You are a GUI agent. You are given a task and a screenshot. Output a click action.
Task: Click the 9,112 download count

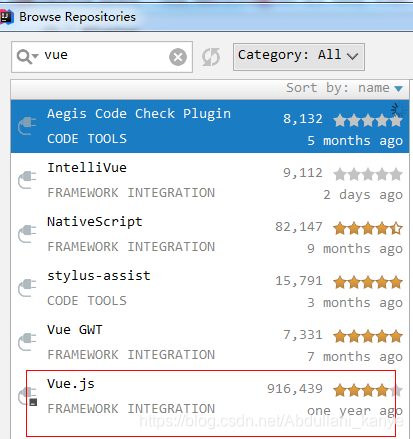303,173
